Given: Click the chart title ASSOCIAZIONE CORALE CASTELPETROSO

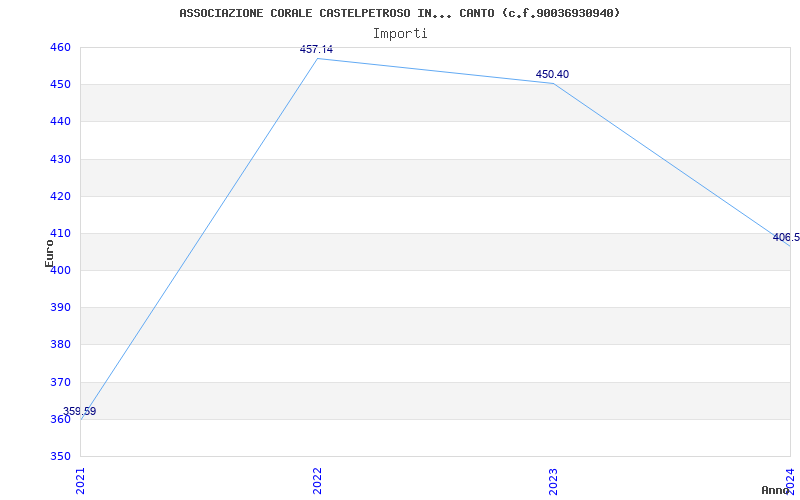Looking at the screenshot, I should click(400, 13).
